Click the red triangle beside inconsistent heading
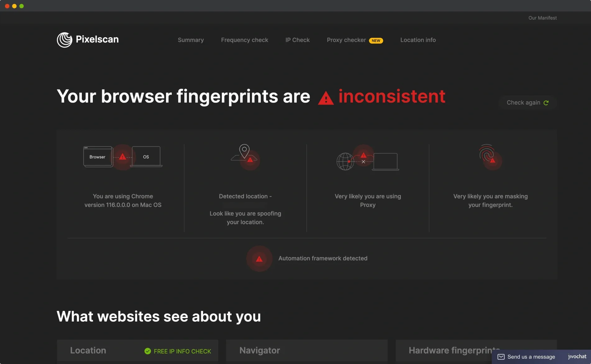The height and width of the screenshot is (364, 591). (x=326, y=98)
